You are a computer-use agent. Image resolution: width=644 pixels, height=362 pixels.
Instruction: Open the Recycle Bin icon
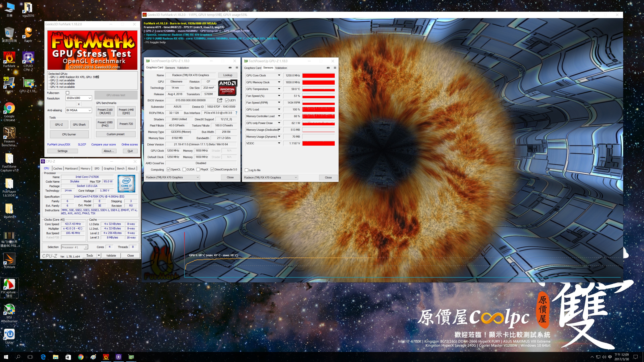(x=9, y=34)
